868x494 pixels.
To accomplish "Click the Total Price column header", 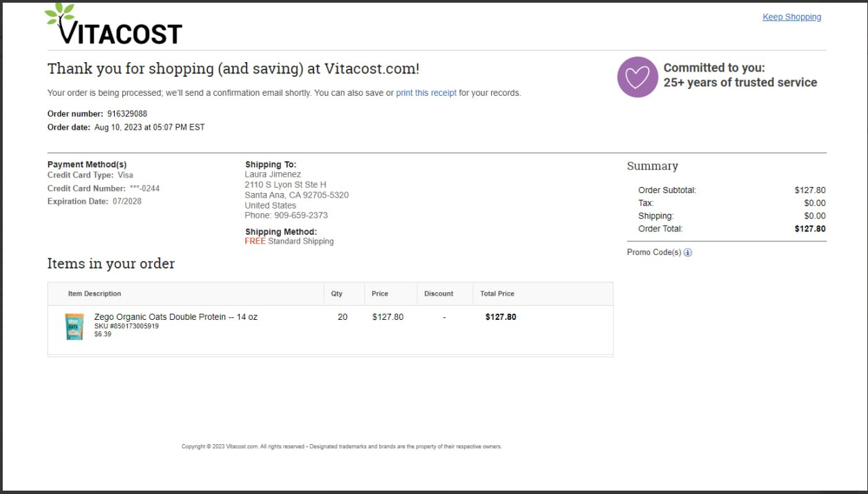I will pos(497,294).
